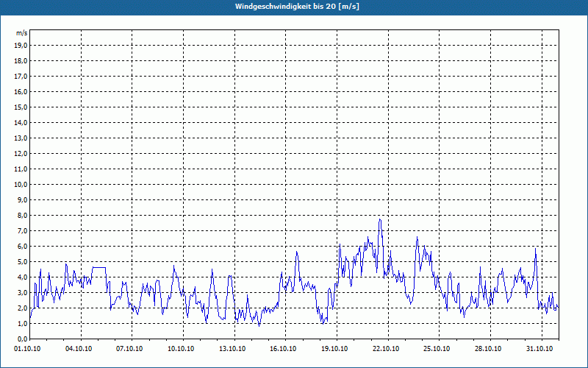Click the flat plateau segment after 04.10.10
The height and width of the screenshot is (368, 588).
[99, 267]
